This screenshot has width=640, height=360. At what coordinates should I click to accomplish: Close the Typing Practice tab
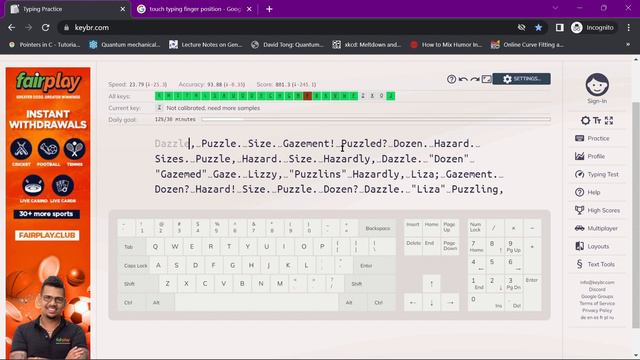pyautogui.click(x=122, y=9)
